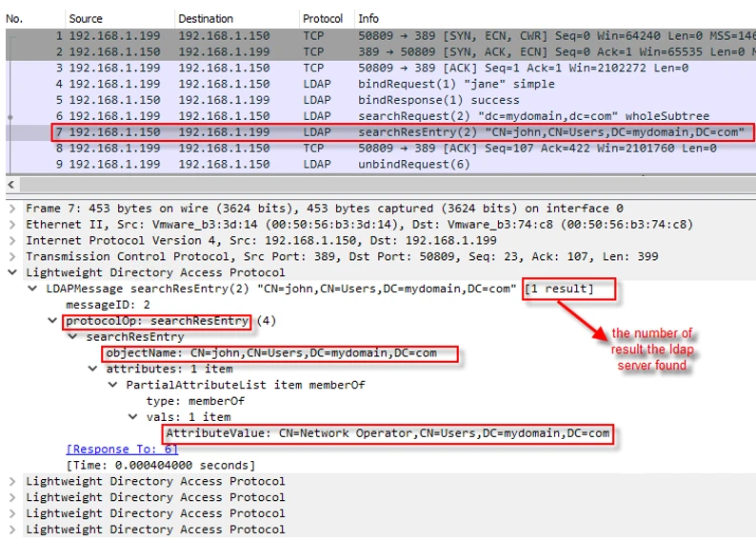Expand Internet Protocol Version 4 section
Screen dimensions: 756x540
click(11, 241)
